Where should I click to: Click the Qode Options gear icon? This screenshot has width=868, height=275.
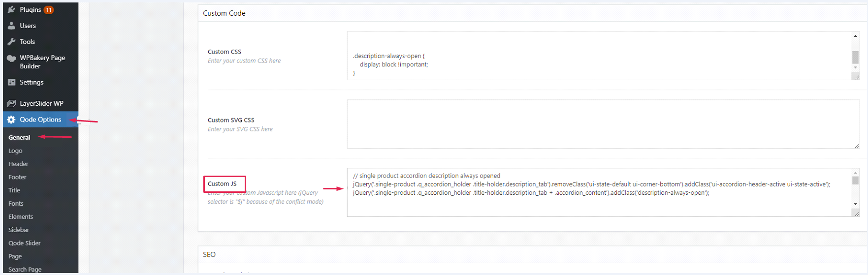[11, 120]
